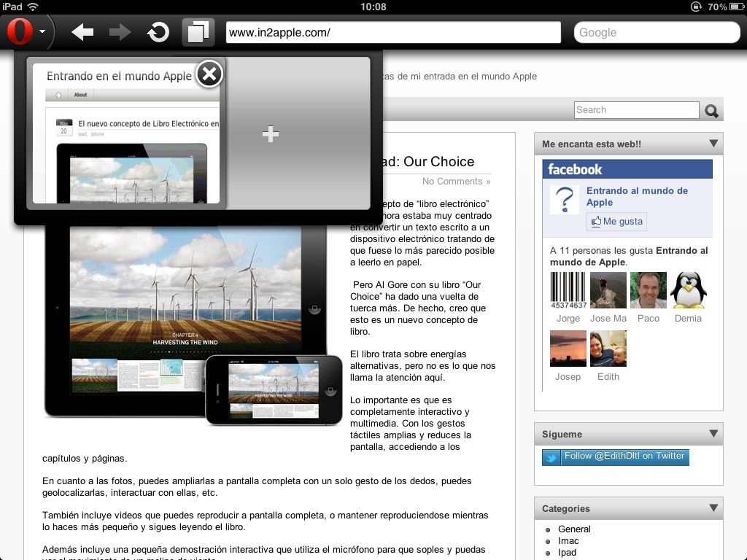This screenshot has height=560, width=747.
Task: Open the Our Choice article title
Action: click(429, 162)
